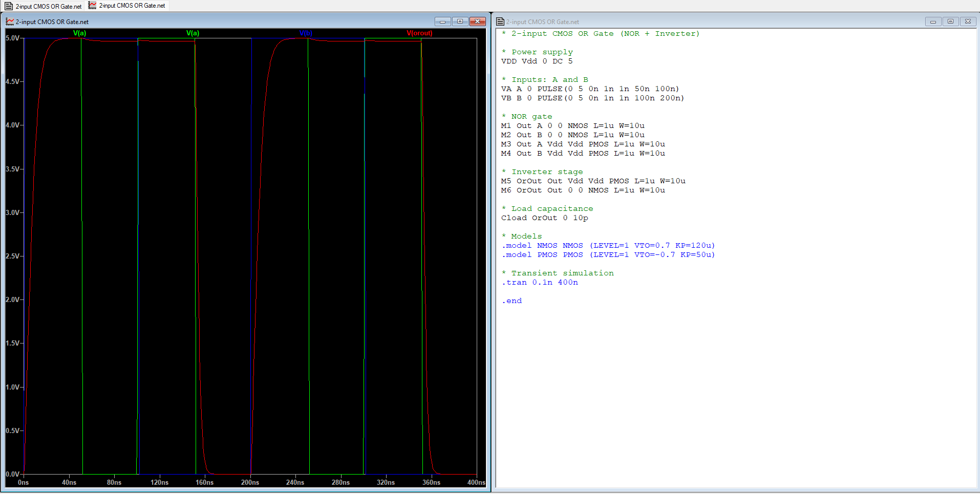980x494 pixels.
Task: Click the 400ns time axis label
Action: pos(476,482)
